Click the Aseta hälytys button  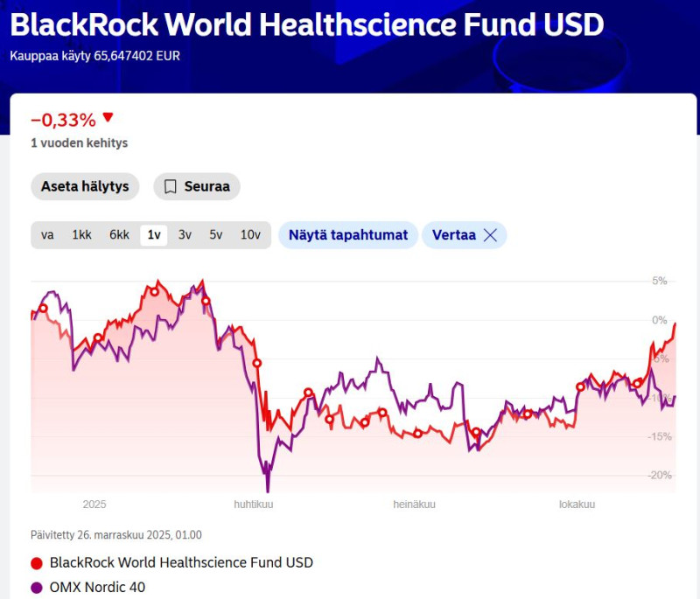(x=85, y=186)
